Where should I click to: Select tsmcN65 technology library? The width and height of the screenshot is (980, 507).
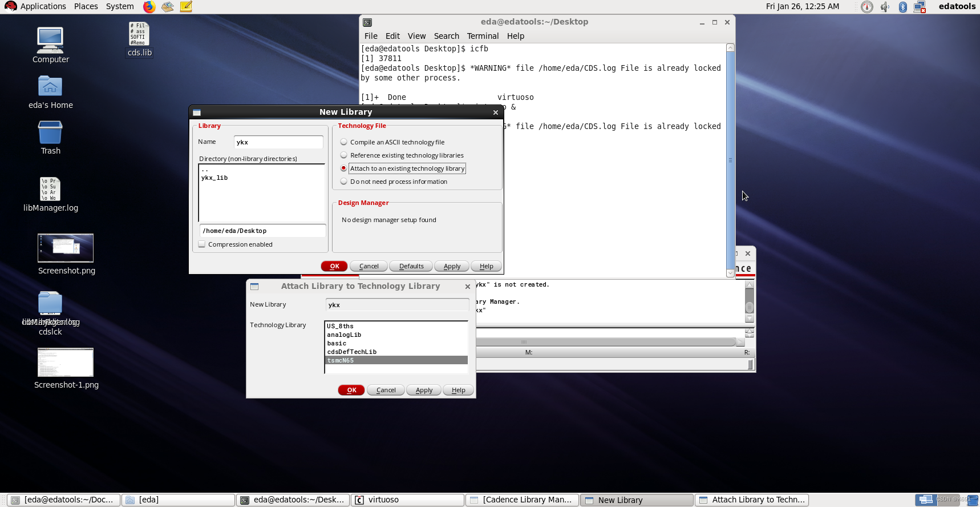coord(396,360)
